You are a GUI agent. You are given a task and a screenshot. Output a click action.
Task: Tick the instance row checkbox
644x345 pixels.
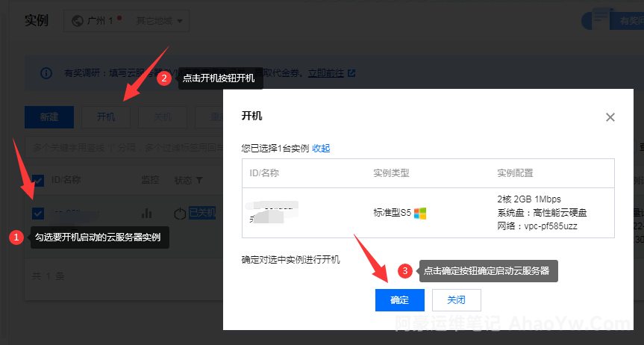coord(38,214)
